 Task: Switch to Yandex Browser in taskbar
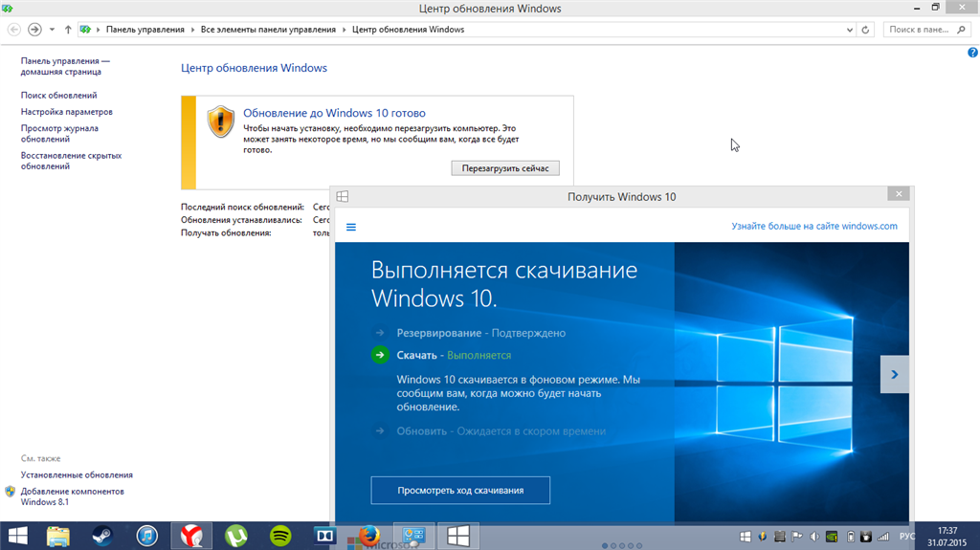(191, 536)
